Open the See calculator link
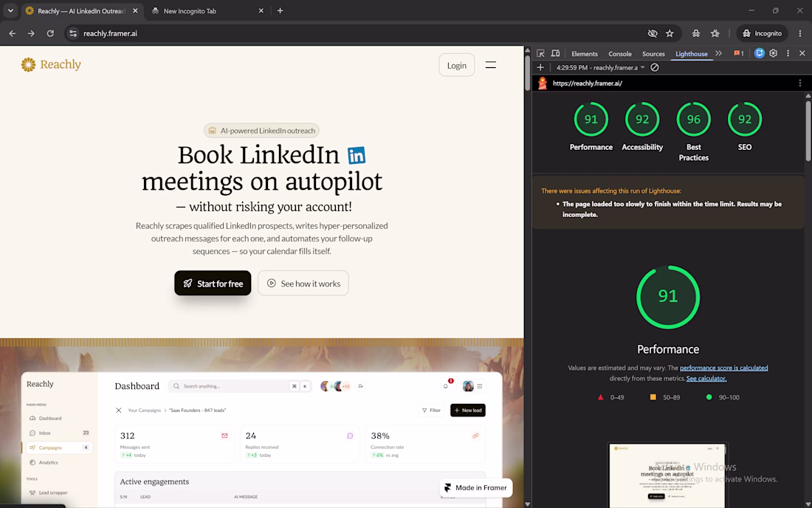Screen dimensions: 812x508 (x=706, y=379)
